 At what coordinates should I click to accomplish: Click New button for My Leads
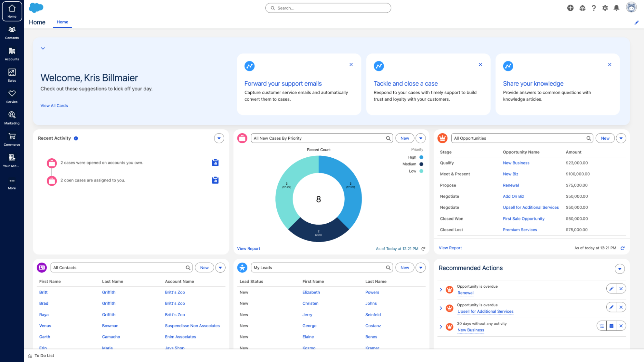405,267
